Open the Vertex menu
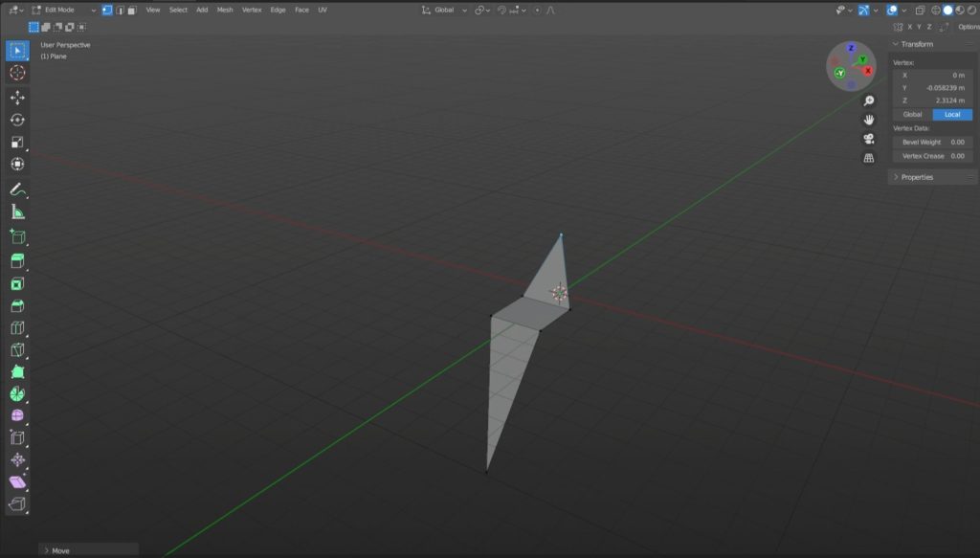The width and height of the screenshot is (980, 558). [x=252, y=10]
